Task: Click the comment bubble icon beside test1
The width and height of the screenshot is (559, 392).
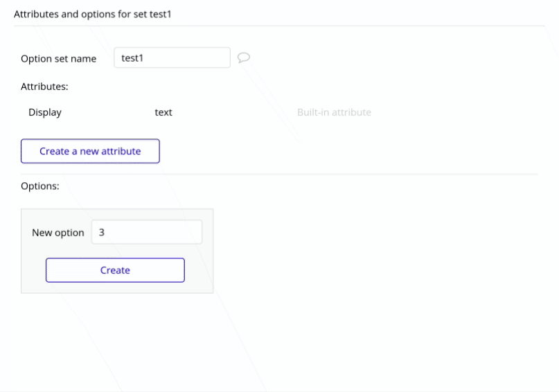Action: point(243,57)
